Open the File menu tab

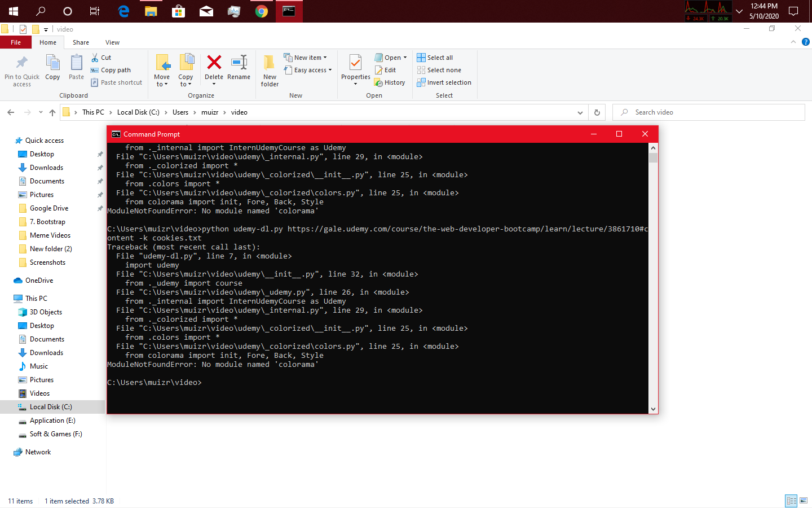tap(16, 42)
